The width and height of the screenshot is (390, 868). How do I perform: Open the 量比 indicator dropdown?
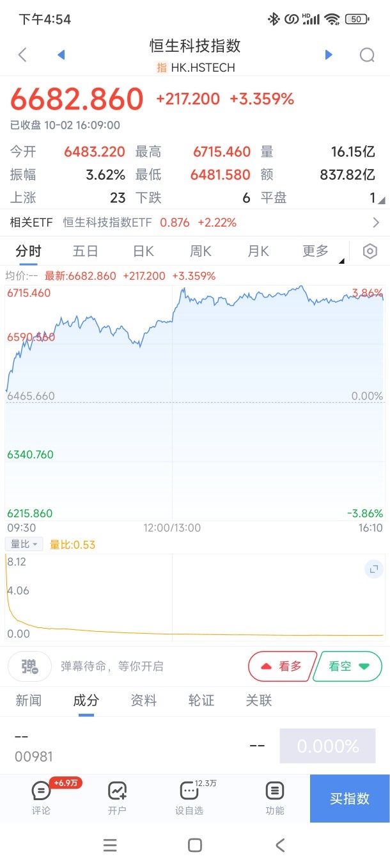pyautogui.click(x=24, y=544)
